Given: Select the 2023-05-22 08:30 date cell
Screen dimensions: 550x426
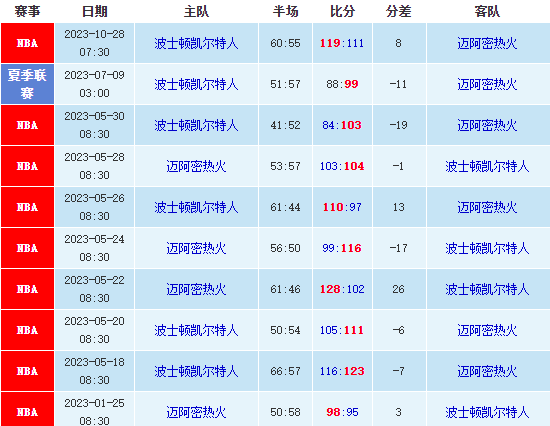Looking at the screenshot, I should point(94,289).
